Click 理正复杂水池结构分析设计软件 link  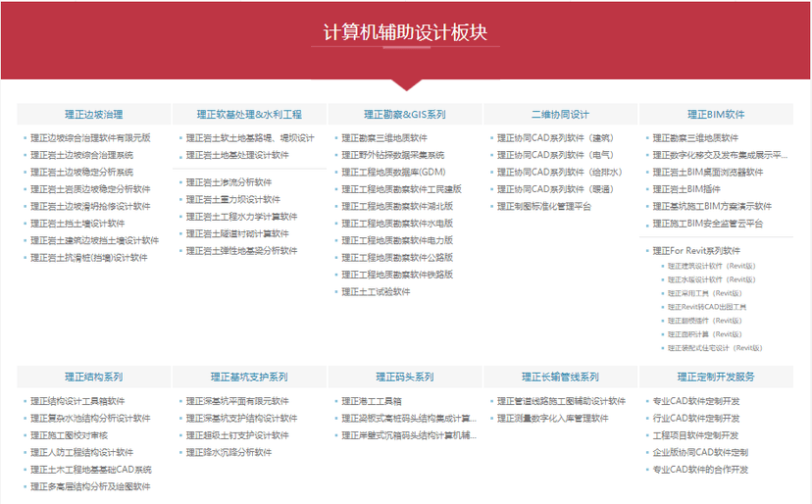(90, 418)
